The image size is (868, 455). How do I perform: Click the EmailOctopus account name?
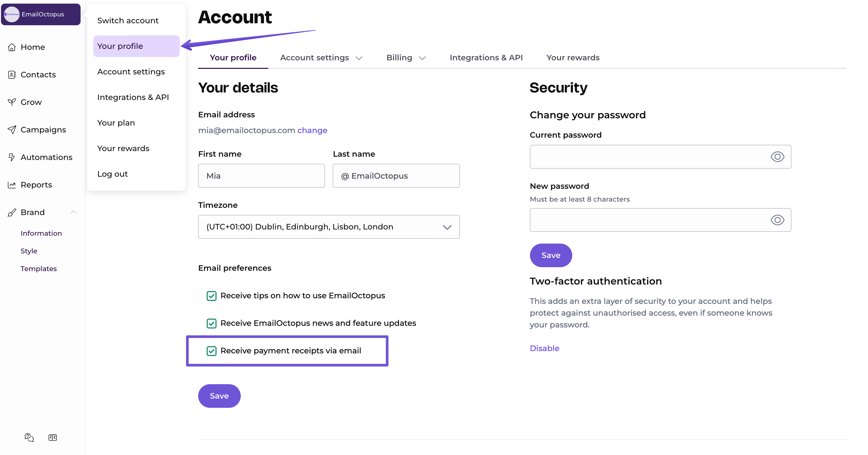click(x=43, y=14)
